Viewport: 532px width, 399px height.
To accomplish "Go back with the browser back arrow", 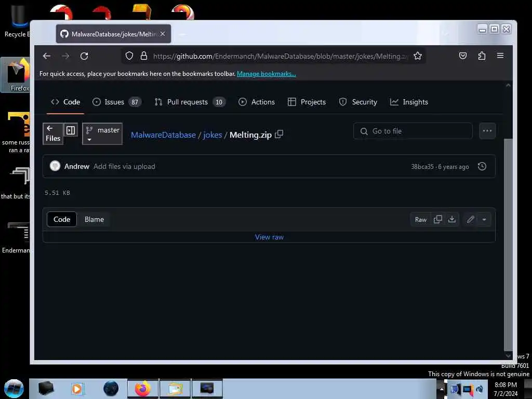I will (x=47, y=56).
